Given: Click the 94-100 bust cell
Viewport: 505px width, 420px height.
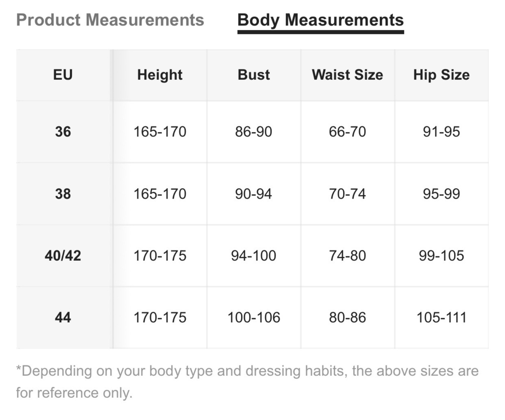Looking at the screenshot, I should 254,255.
